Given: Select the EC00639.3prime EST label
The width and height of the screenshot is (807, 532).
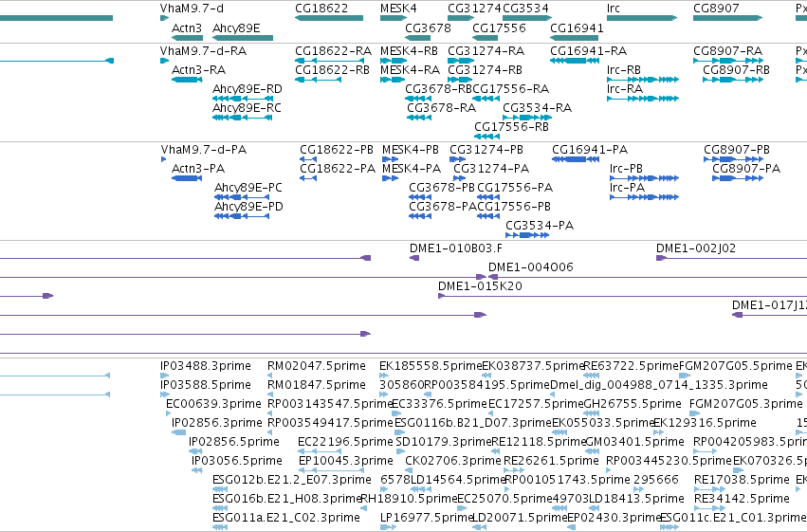Looking at the screenshot, I should (x=213, y=404).
